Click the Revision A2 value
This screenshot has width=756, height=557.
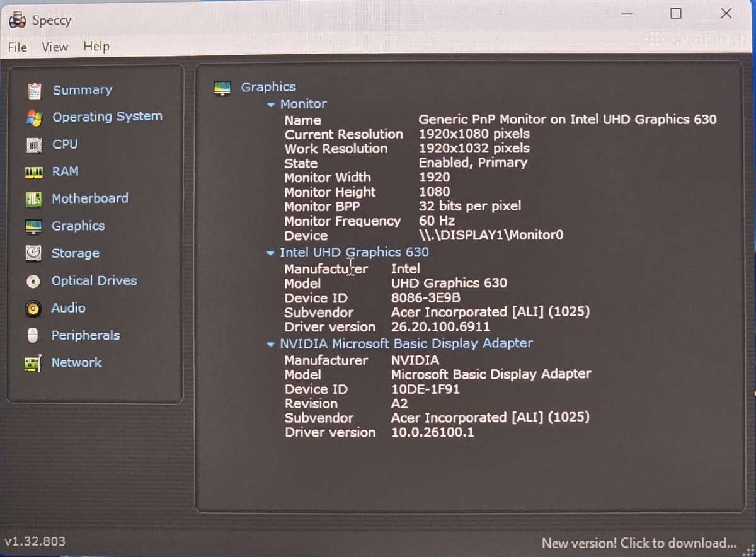pyautogui.click(x=399, y=404)
